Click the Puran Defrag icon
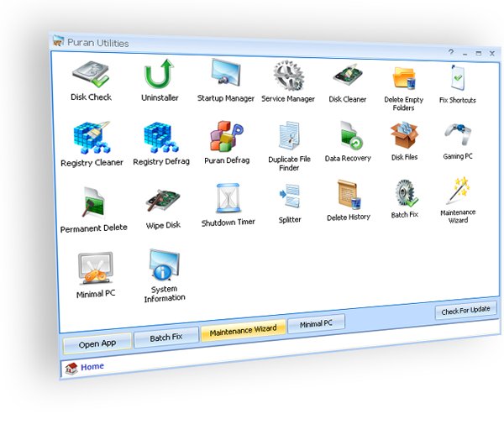This screenshot has height=440, width=504. tap(227, 136)
